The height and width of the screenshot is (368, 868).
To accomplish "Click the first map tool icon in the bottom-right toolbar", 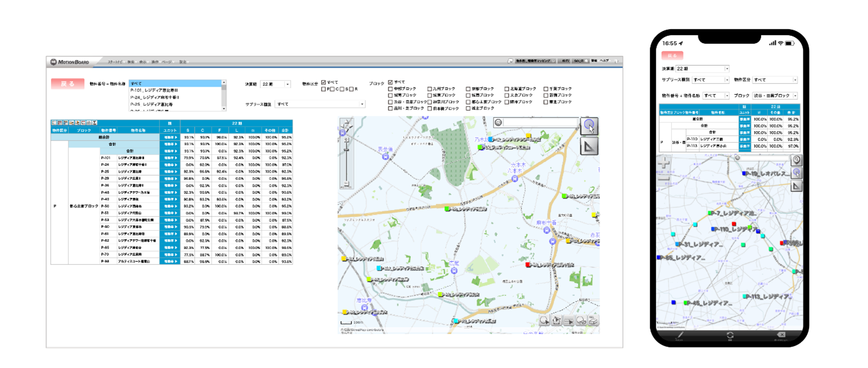I will [544, 321].
